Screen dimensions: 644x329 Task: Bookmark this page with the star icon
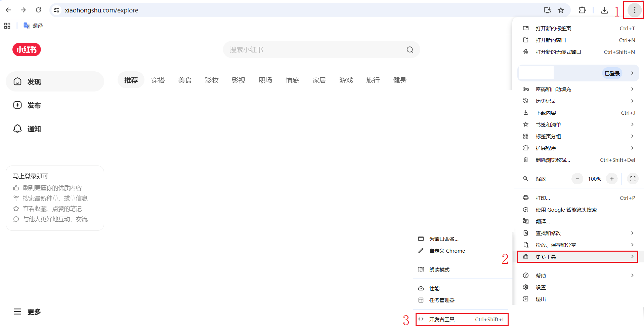click(561, 10)
